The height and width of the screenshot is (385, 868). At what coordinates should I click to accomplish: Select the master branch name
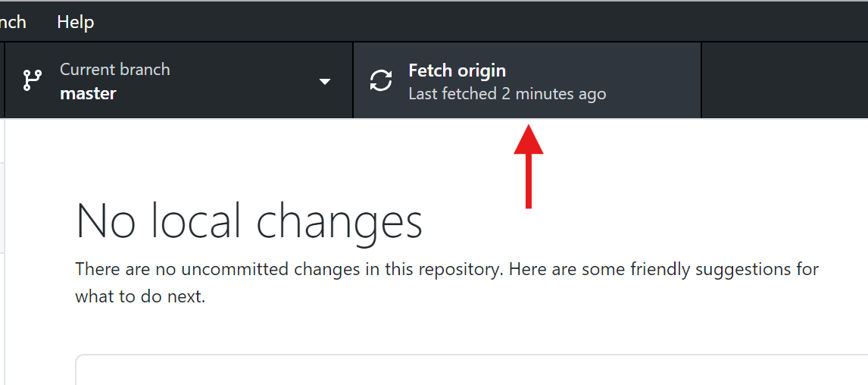(x=88, y=94)
